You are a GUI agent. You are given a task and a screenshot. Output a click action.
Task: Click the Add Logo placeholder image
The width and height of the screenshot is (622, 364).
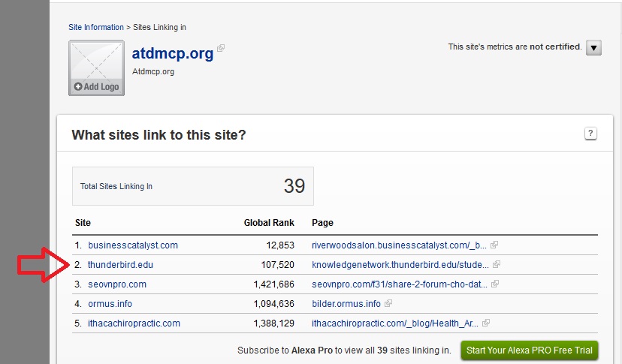click(x=96, y=68)
